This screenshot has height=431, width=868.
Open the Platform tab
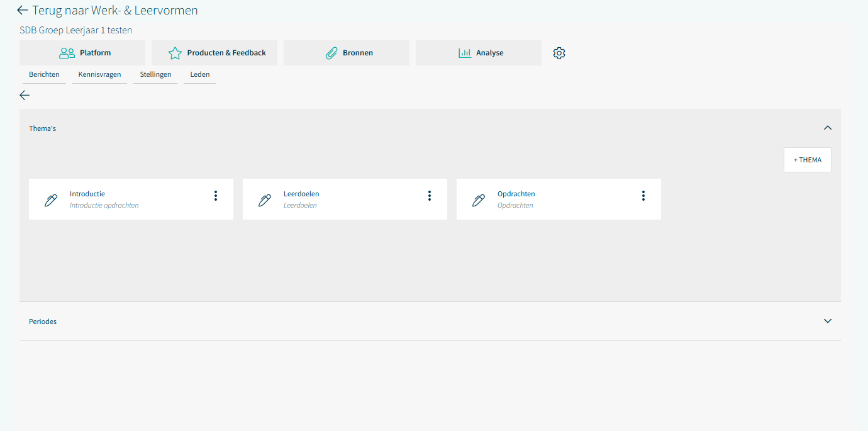[82, 53]
